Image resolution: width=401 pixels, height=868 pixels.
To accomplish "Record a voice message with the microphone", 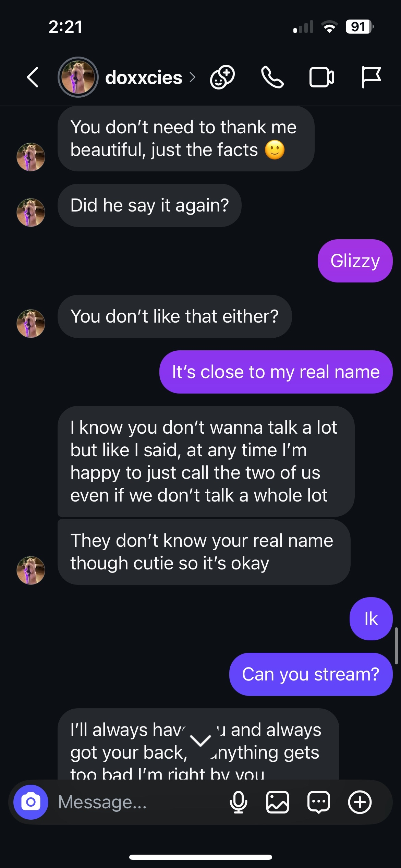I will pyautogui.click(x=239, y=802).
